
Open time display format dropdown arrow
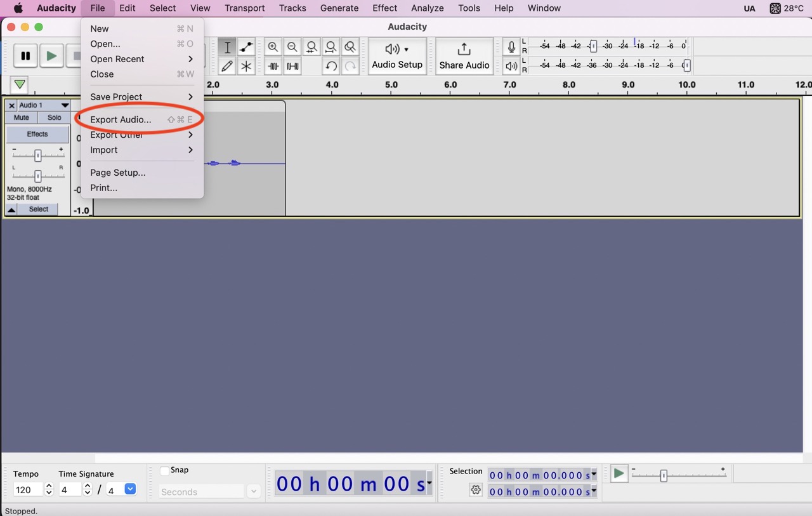429,483
